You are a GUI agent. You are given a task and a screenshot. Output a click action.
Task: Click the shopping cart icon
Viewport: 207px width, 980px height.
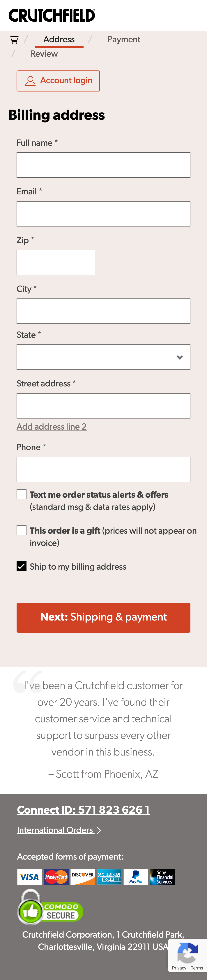point(14,39)
